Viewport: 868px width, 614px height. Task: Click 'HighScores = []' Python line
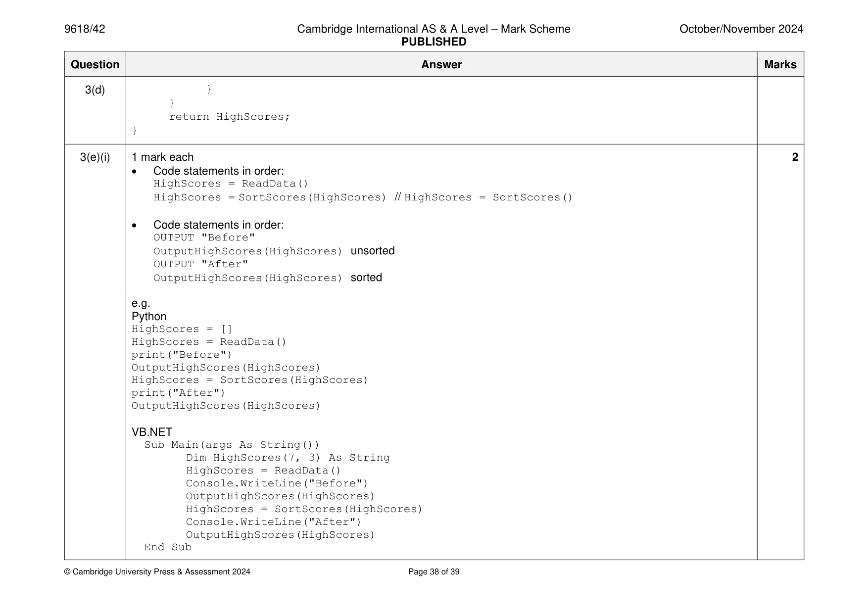coord(182,329)
